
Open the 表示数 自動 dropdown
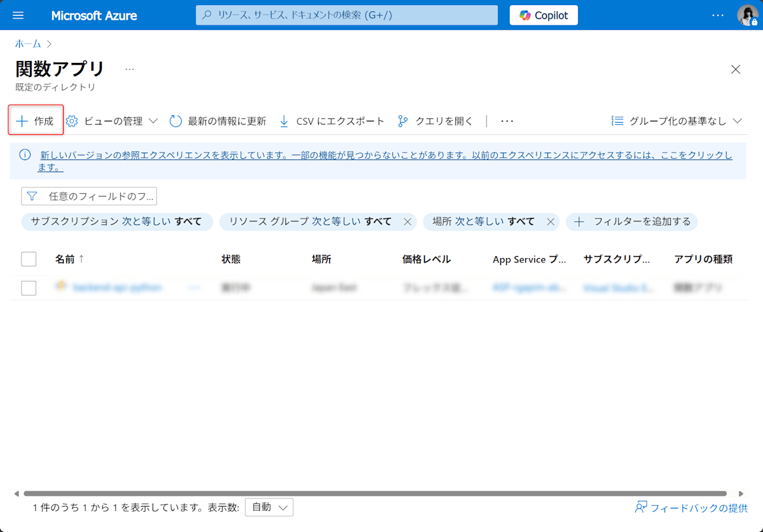pos(269,507)
